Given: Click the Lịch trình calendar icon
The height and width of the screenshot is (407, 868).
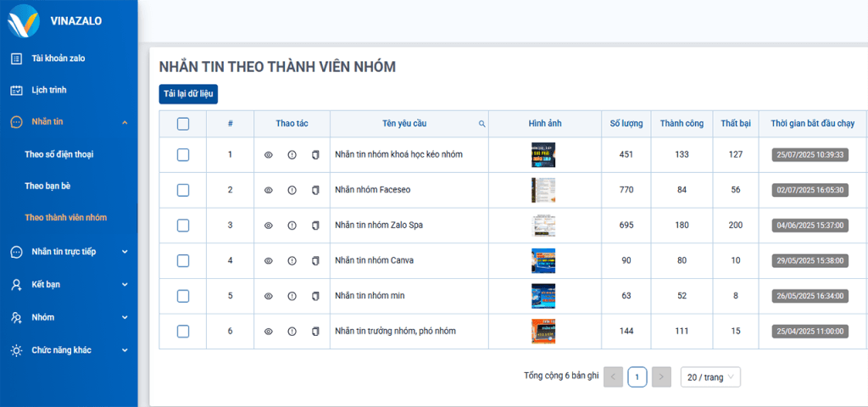Looking at the screenshot, I should (x=16, y=90).
